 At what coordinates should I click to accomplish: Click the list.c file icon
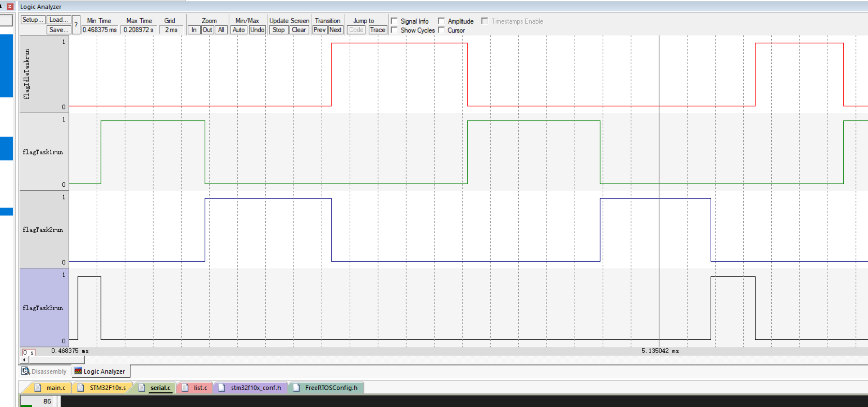[x=185, y=388]
